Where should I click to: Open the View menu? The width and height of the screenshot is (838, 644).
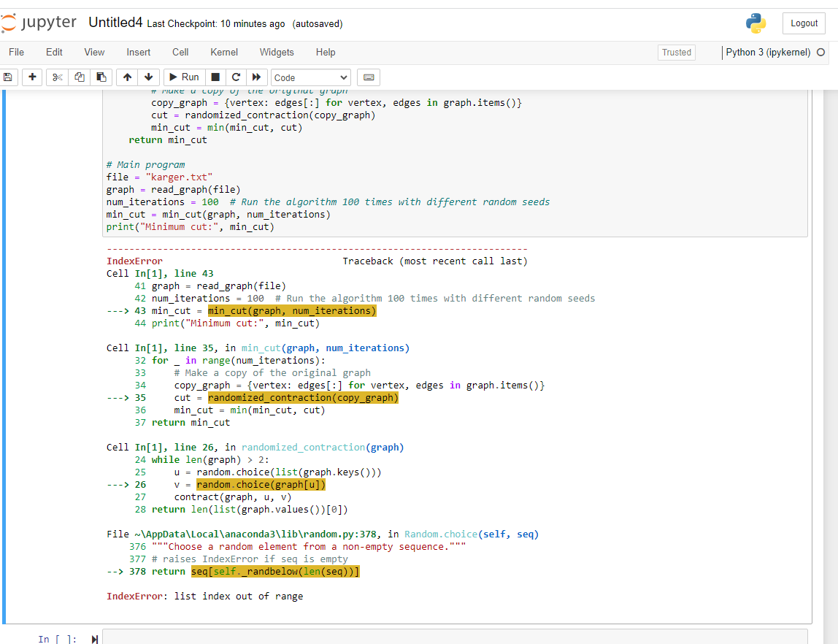click(94, 53)
